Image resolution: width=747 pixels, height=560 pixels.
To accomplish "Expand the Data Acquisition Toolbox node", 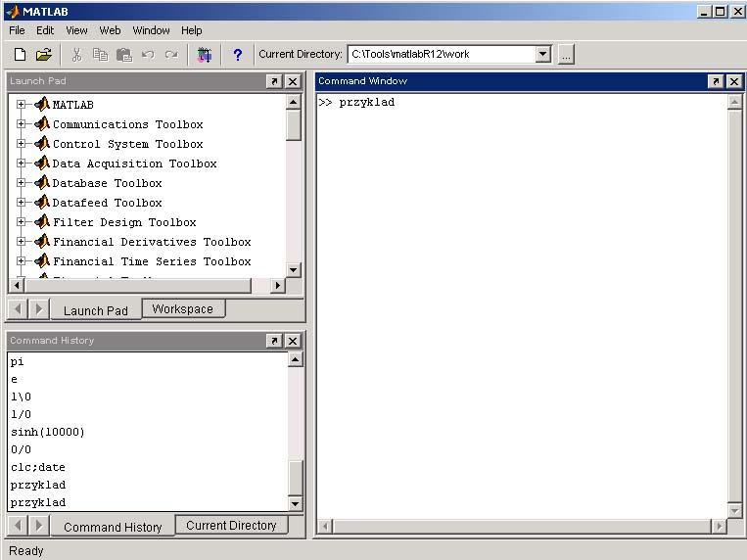I will pos(21,163).
